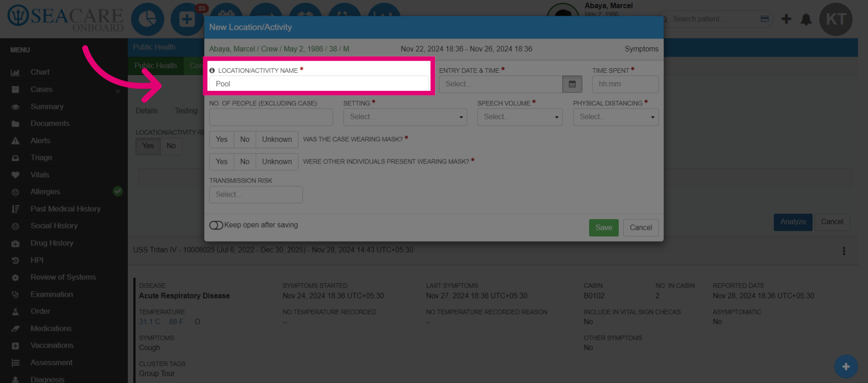Click the Vaccinations icon in sidebar

15,346
